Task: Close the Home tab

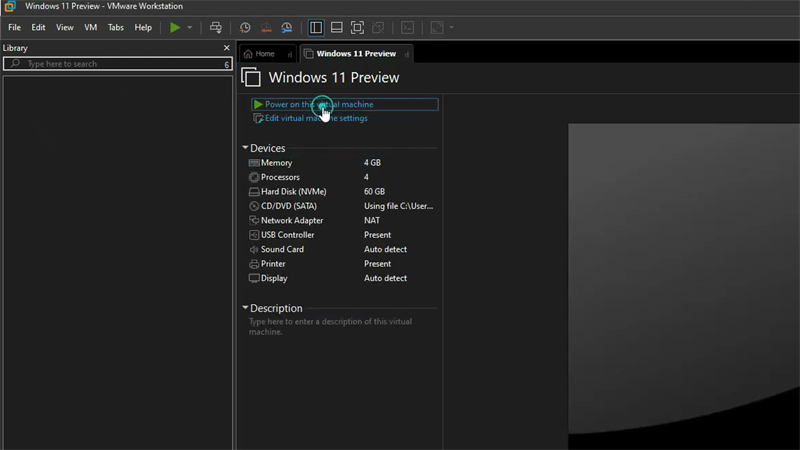Action: (290, 54)
